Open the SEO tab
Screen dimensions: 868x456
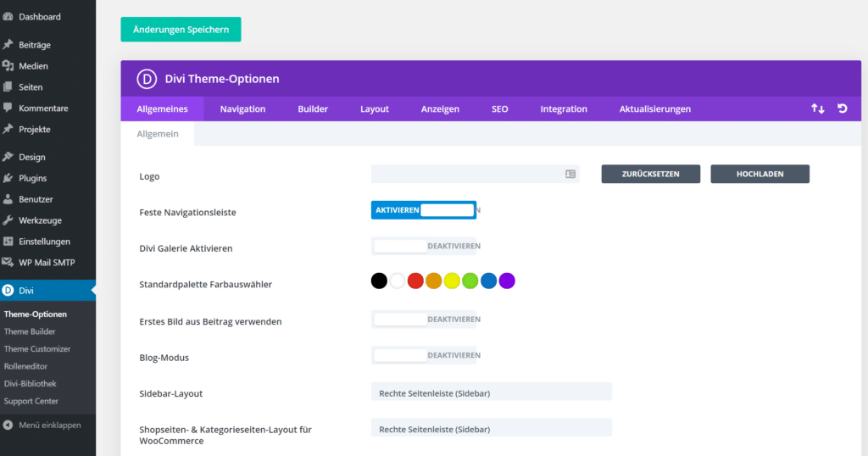(500, 109)
